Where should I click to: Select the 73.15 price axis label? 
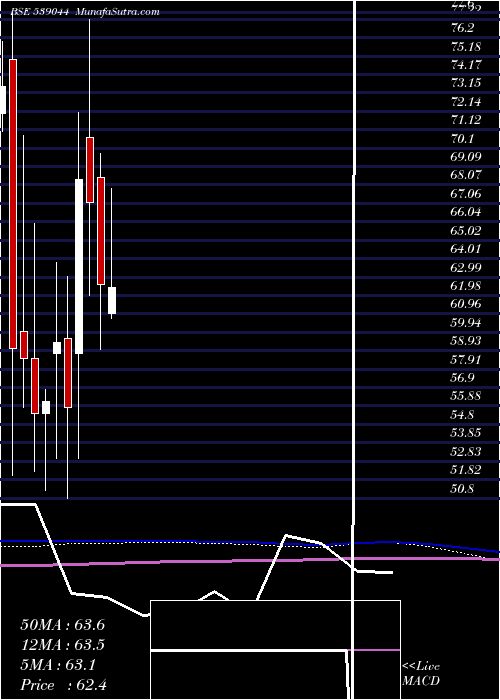(x=467, y=83)
